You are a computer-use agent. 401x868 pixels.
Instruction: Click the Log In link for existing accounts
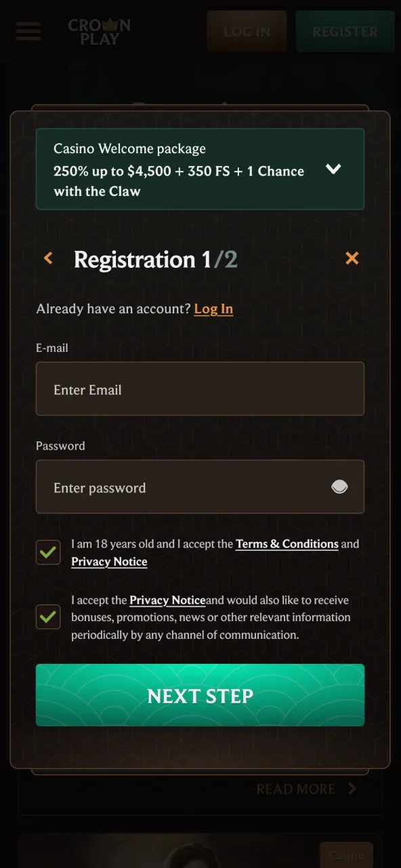click(x=213, y=309)
